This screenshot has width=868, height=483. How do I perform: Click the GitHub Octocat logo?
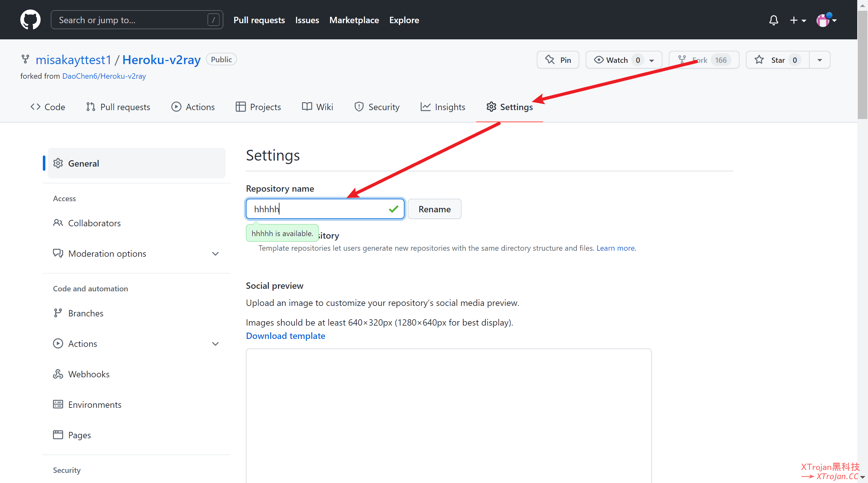tap(30, 20)
